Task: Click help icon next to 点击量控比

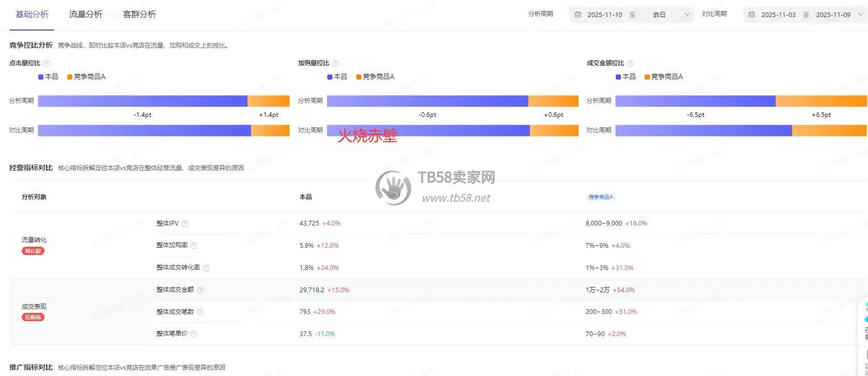Action: click(x=47, y=64)
